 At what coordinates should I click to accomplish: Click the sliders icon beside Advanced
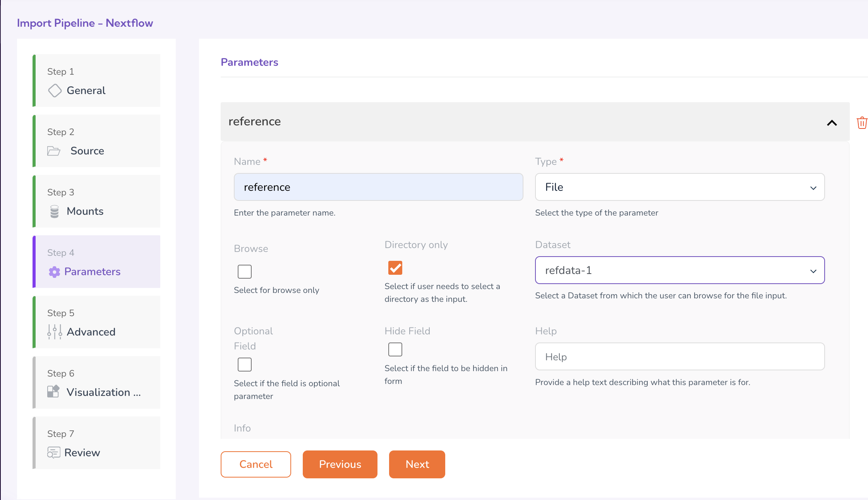[55, 332]
